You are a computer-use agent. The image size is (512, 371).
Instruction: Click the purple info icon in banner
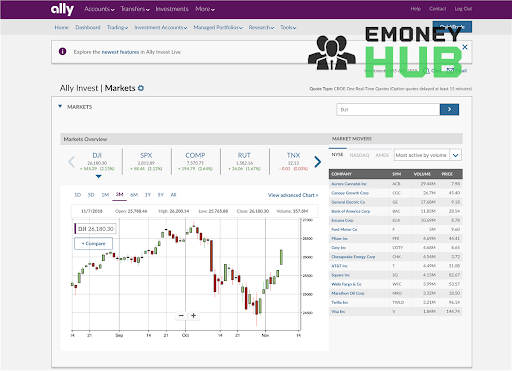(62, 52)
